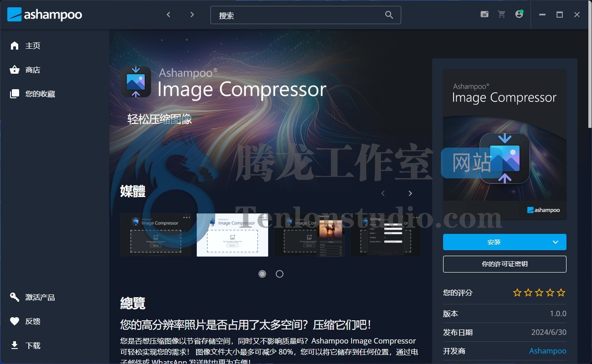Click the user account icon
This screenshot has height=364, width=592.
[x=519, y=14]
